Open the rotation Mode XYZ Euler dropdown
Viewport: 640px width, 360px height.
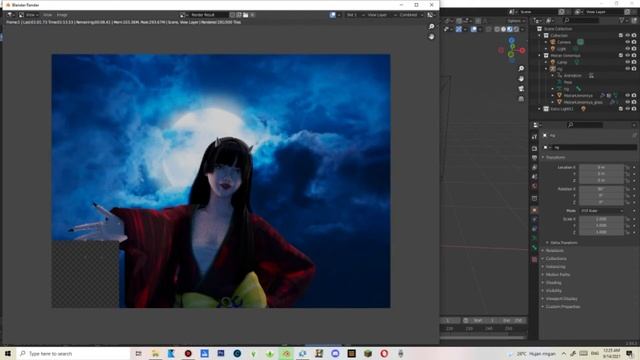[602, 211]
